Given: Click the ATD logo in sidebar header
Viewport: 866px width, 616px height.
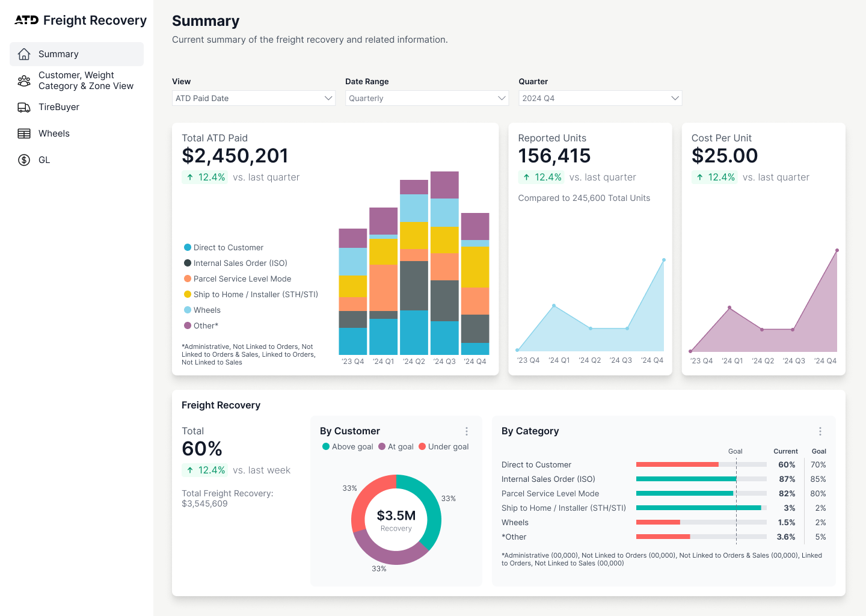Looking at the screenshot, I should coord(26,20).
